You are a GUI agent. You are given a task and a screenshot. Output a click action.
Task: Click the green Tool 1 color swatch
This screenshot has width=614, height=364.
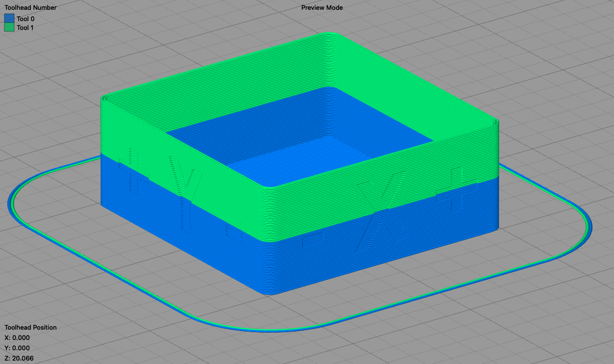[9, 27]
